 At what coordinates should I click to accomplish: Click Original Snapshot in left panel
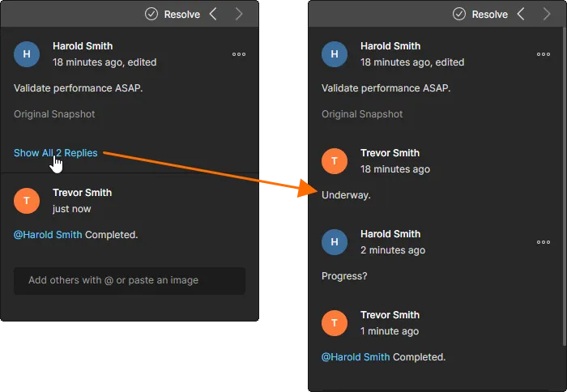pyautogui.click(x=54, y=114)
